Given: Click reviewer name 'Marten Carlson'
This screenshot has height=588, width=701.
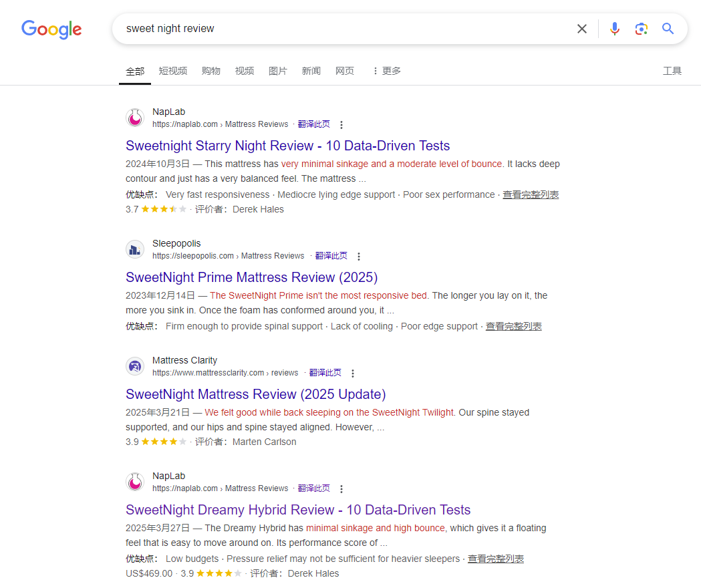Looking at the screenshot, I should (264, 442).
